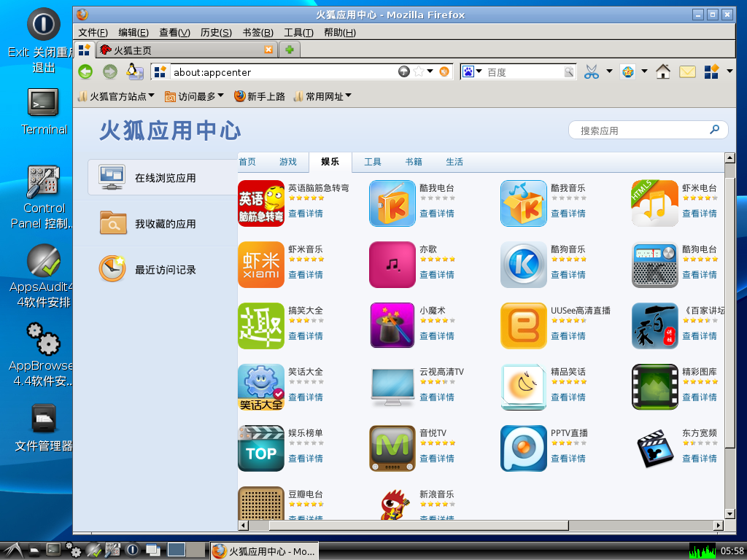Open the 笑话大全 smiling gear icon
The height and width of the screenshot is (560, 747).
pyautogui.click(x=261, y=387)
